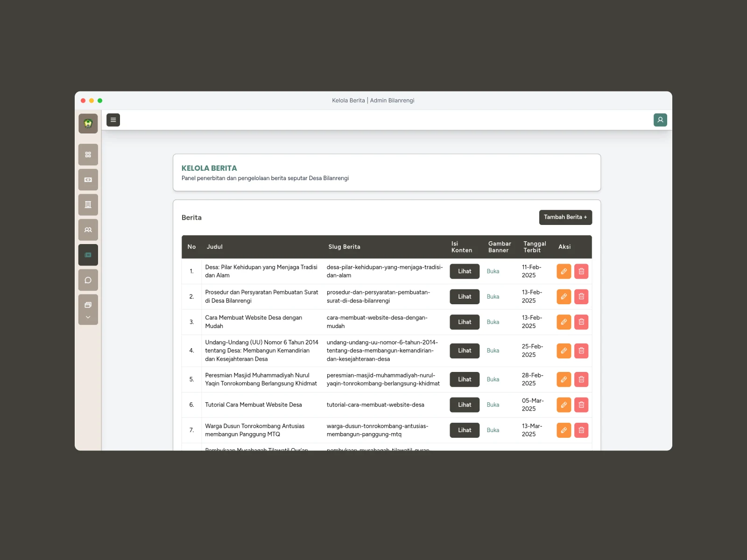This screenshot has width=747, height=560.
Task: Edit the Peresmian Masjid Muhammadiyah news
Action: click(564, 379)
